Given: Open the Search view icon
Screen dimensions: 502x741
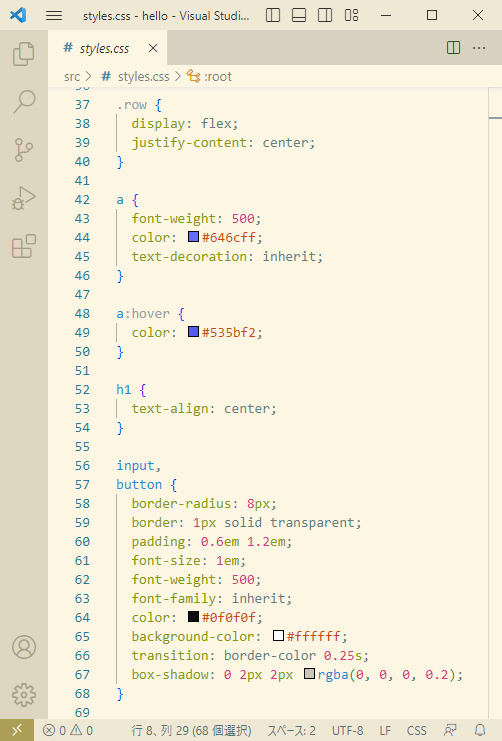Looking at the screenshot, I should point(24,102).
